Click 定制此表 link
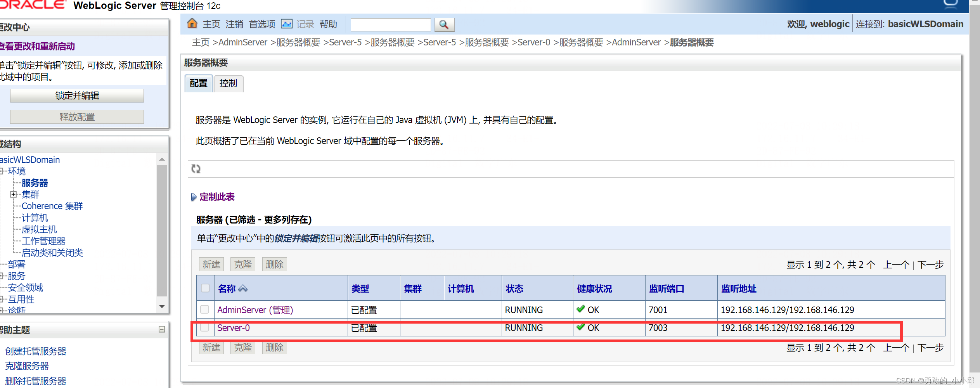This screenshot has height=388, width=980. click(217, 197)
